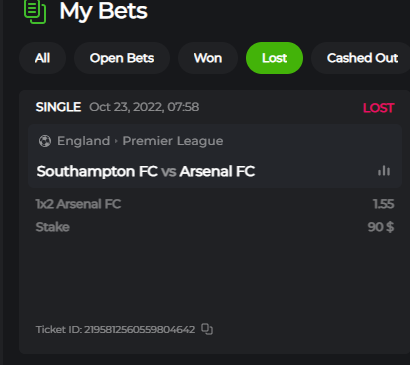This screenshot has height=365, width=410.
Task: Switch to Open Bets filter
Action: coord(122,58)
